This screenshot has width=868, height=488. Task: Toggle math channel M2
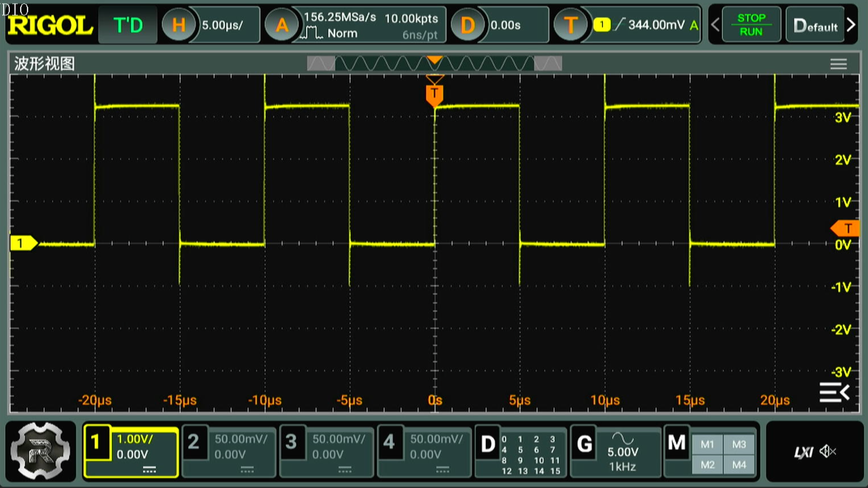pos(708,465)
